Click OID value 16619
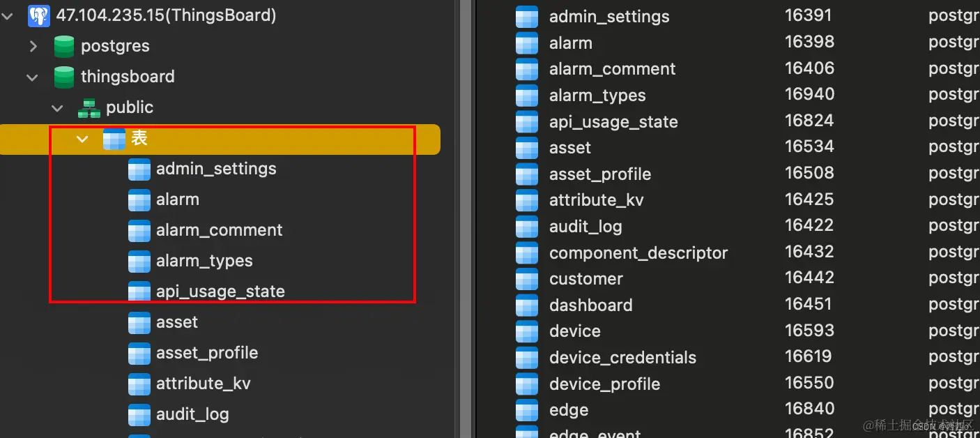980x438 pixels. (809, 356)
